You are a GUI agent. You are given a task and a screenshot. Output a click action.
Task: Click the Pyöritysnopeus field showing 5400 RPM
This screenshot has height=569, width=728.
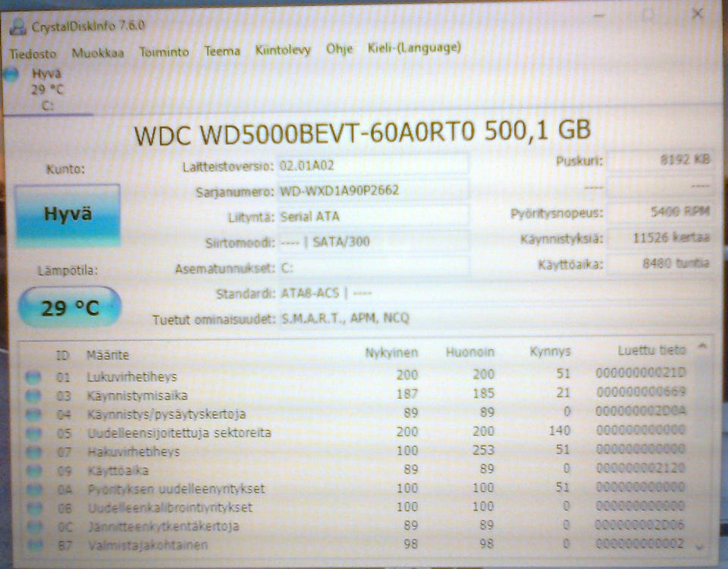tap(661, 212)
